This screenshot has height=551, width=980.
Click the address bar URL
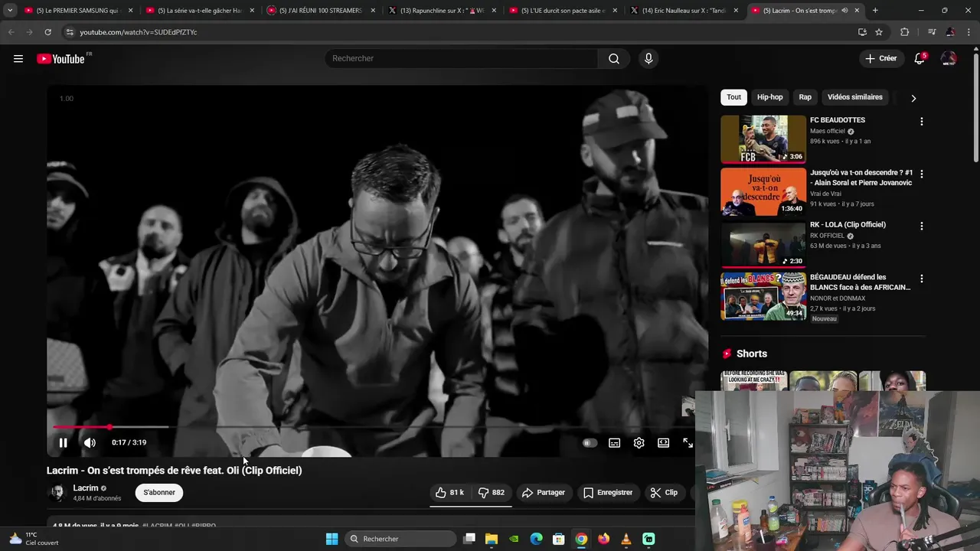139,32
